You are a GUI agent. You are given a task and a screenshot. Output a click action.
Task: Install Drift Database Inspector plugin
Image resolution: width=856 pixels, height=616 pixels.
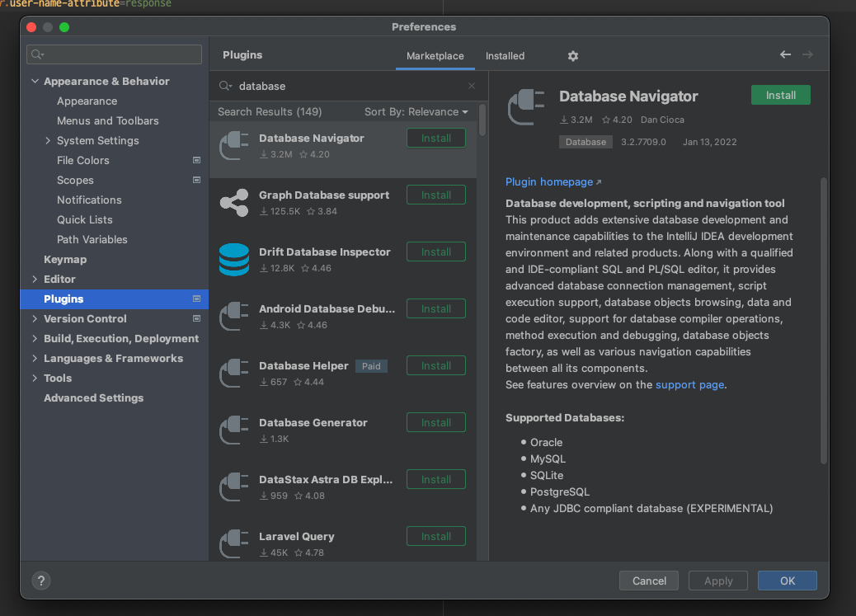click(x=435, y=252)
